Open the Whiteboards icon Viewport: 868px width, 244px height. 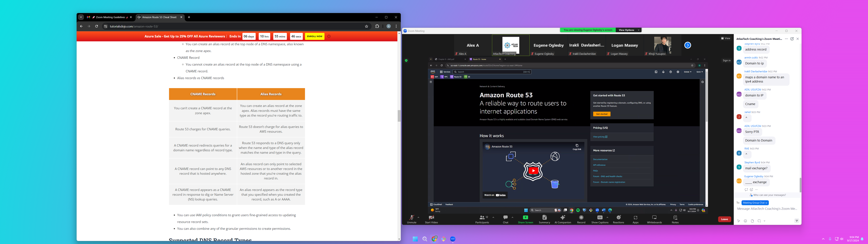point(654,218)
